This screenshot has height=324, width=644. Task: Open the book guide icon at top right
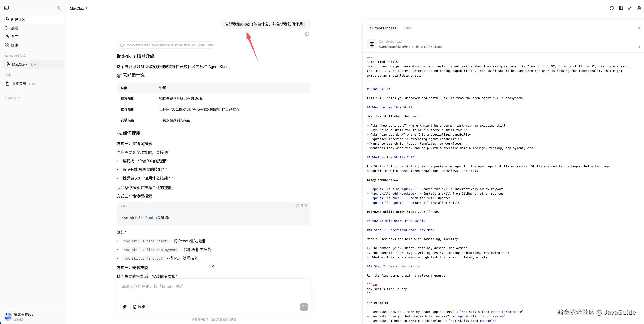(620, 8)
